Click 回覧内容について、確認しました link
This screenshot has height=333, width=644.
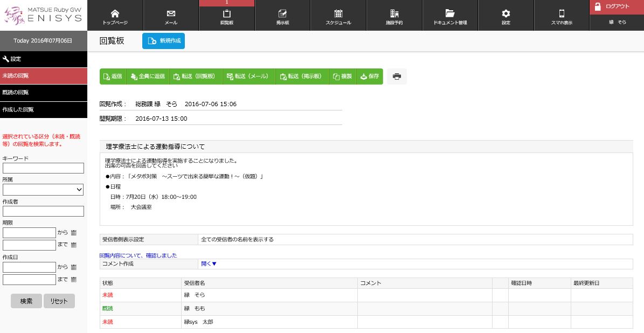138,255
